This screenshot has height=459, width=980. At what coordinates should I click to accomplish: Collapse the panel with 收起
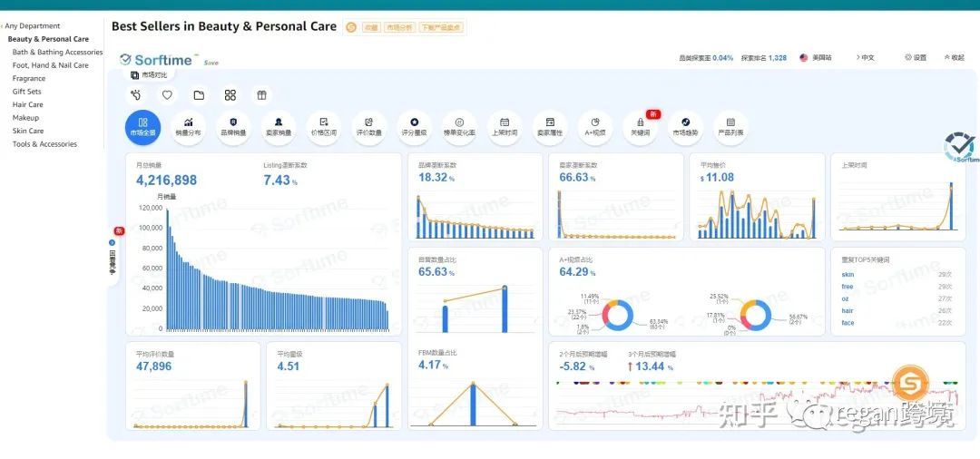click(955, 57)
